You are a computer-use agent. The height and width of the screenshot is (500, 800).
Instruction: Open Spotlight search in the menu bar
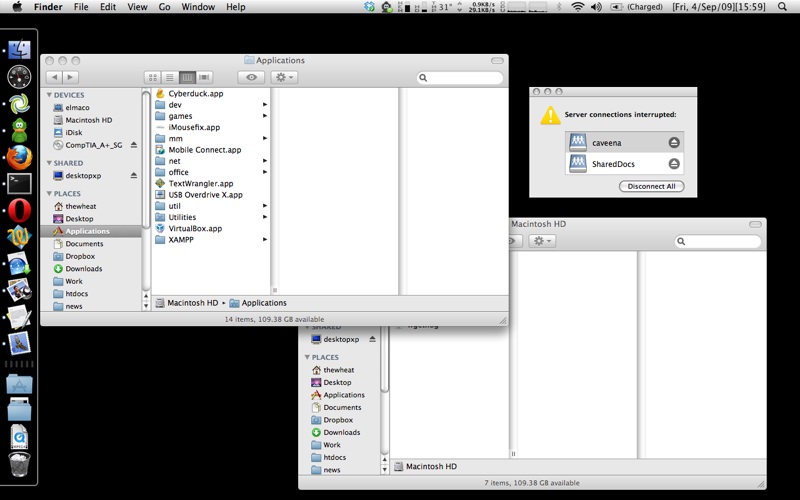(787, 7)
